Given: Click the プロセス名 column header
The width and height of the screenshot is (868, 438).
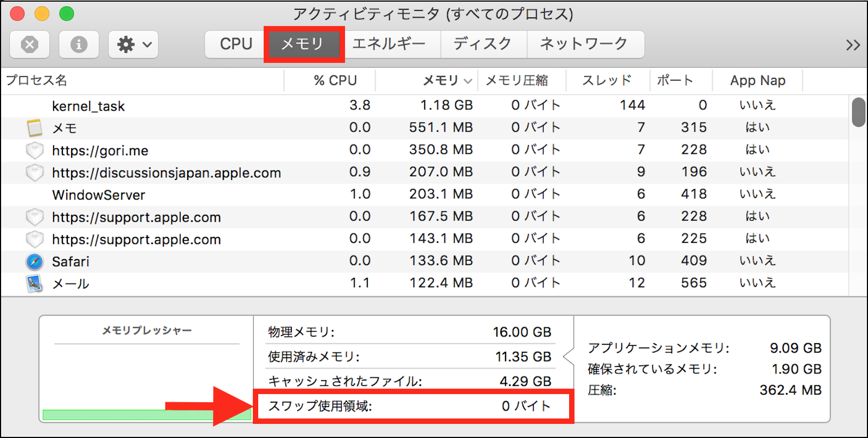Looking at the screenshot, I should tap(37, 81).
